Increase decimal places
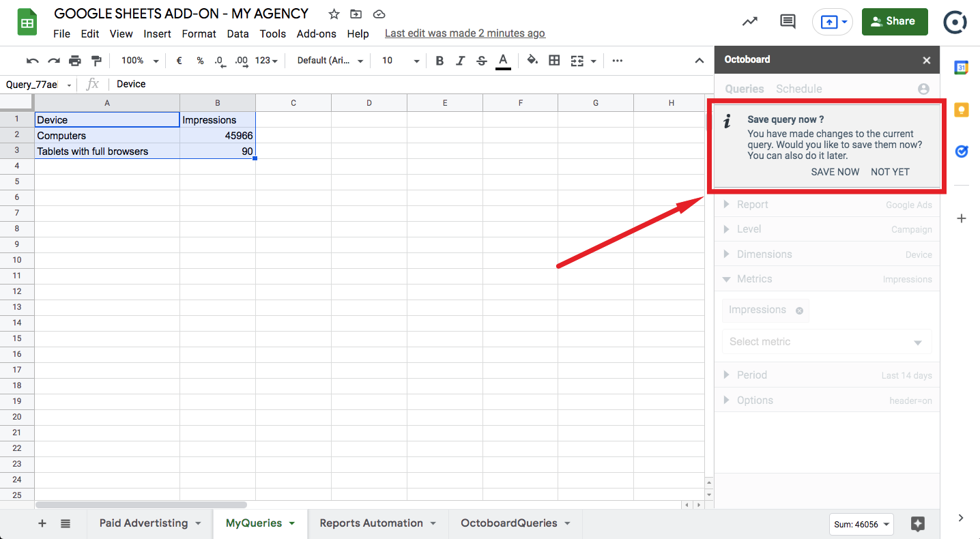Screen dimensions: 980x539 [x=242, y=61]
